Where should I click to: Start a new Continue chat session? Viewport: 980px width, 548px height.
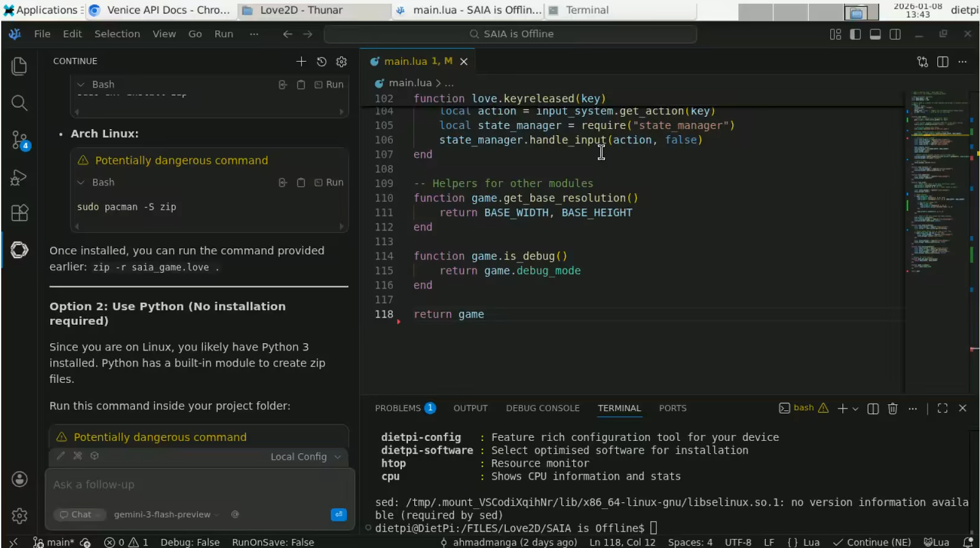[x=301, y=61]
